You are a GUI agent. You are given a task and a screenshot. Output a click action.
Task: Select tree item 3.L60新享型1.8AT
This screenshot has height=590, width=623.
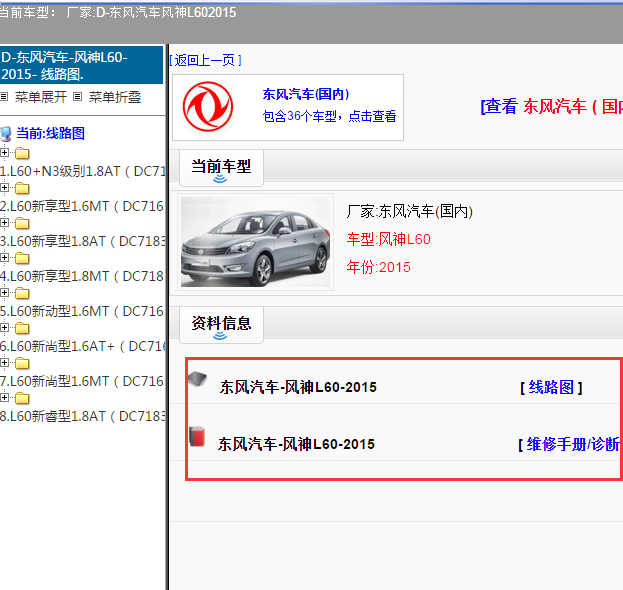pos(82,241)
